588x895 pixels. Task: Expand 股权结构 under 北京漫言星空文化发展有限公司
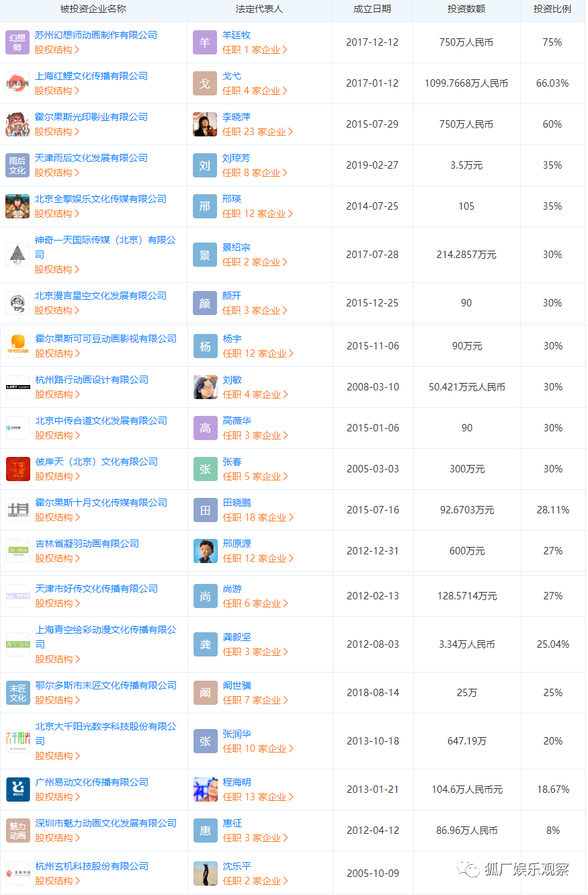pyautogui.click(x=57, y=310)
